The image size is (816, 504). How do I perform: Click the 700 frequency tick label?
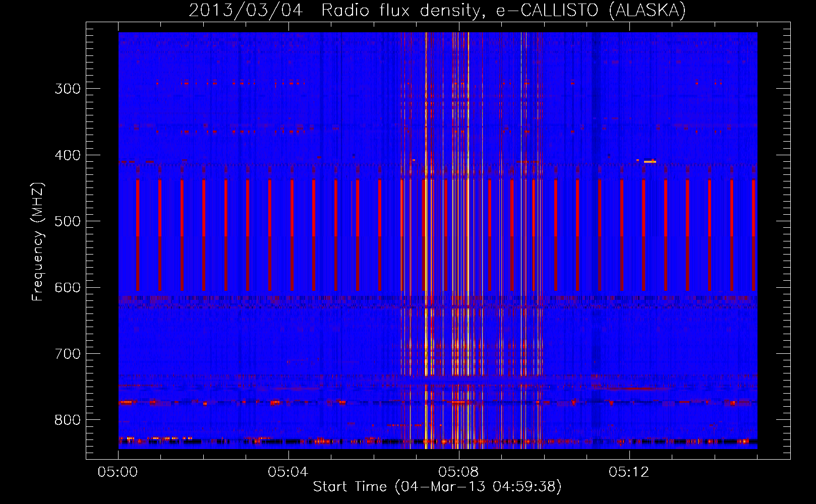coord(68,354)
